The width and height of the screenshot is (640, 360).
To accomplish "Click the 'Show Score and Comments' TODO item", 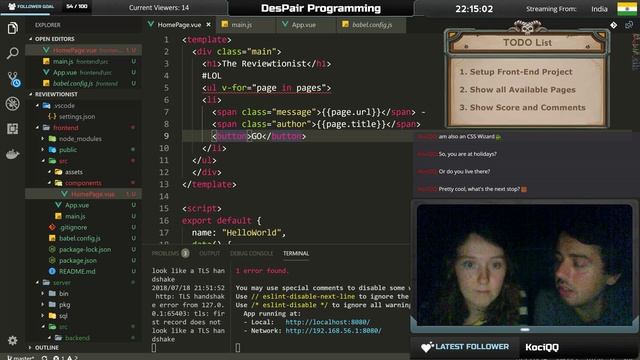I will (522, 108).
